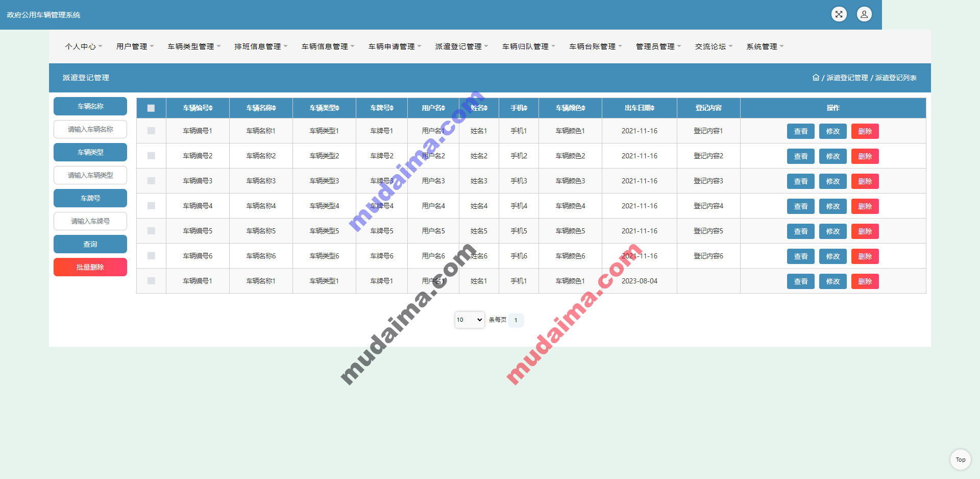
Task: Expand the 用户管理 menu
Action: (135, 46)
